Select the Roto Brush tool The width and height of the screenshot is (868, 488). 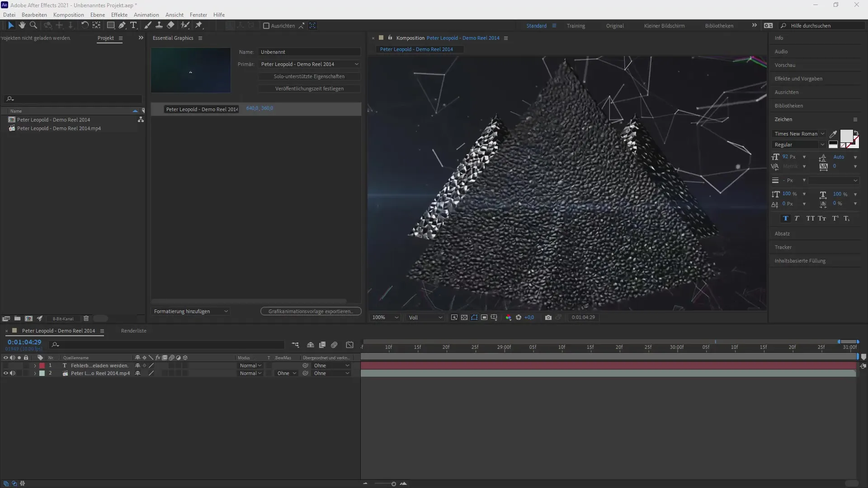[185, 26]
